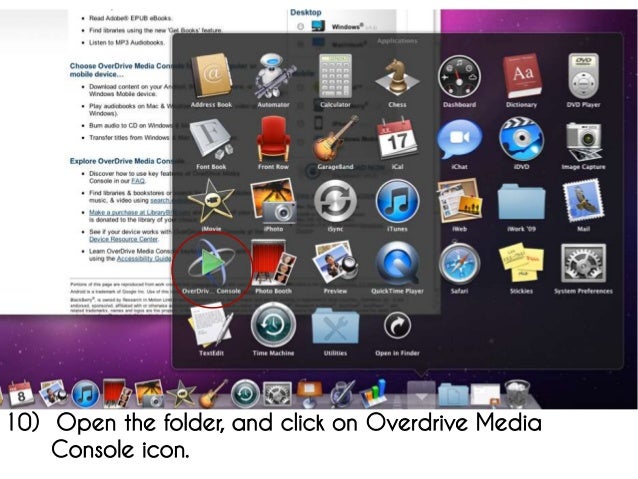This screenshot has width=638, height=479.
Task: Launch iTunes from the Applications stack
Action: click(397, 201)
